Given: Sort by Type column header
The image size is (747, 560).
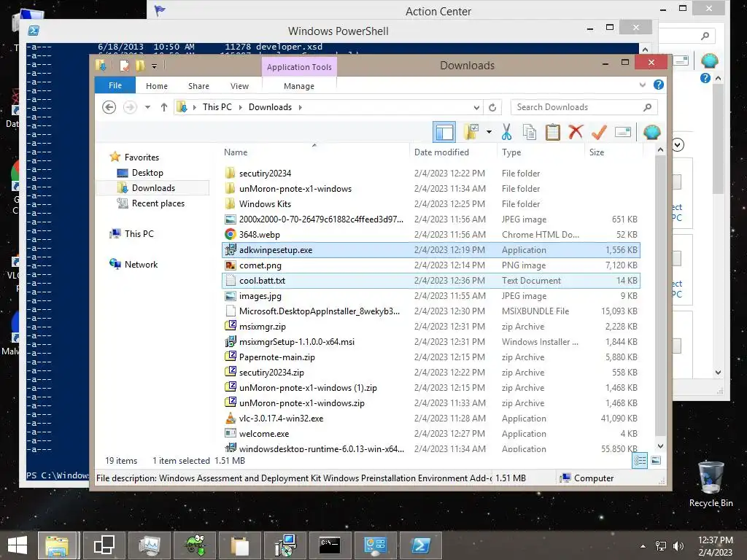Looking at the screenshot, I should tap(511, 152).
